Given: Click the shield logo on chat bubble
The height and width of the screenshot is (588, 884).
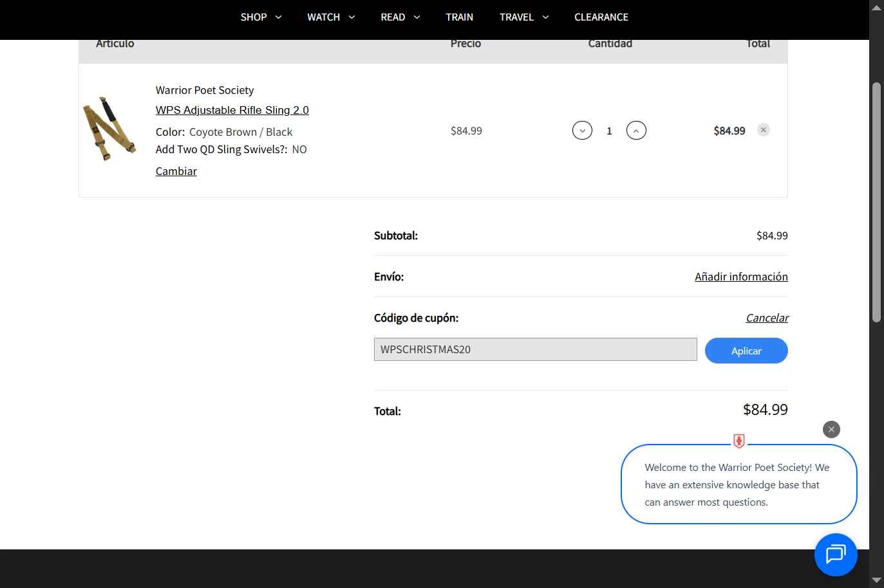Looking at the screenshot, I should 739,441.
